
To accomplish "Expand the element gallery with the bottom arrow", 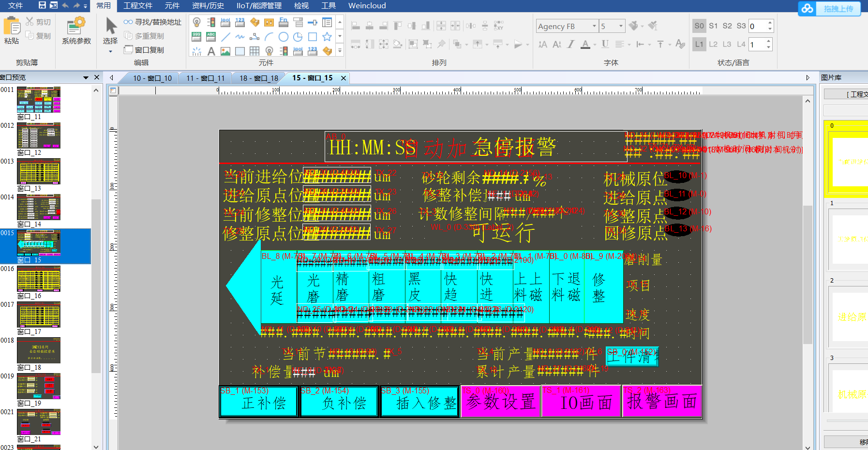I will click(340, 50).
